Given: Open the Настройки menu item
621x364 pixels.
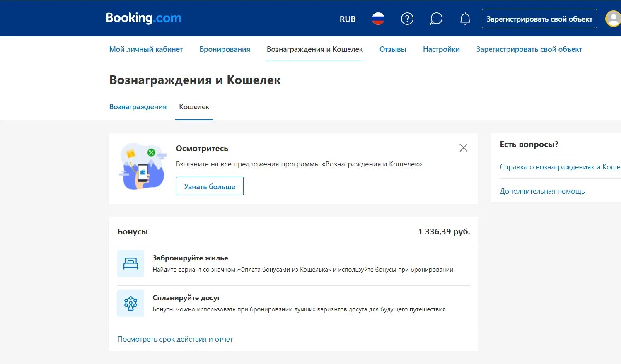Looking at the screenshot, I should pos(441,49).
